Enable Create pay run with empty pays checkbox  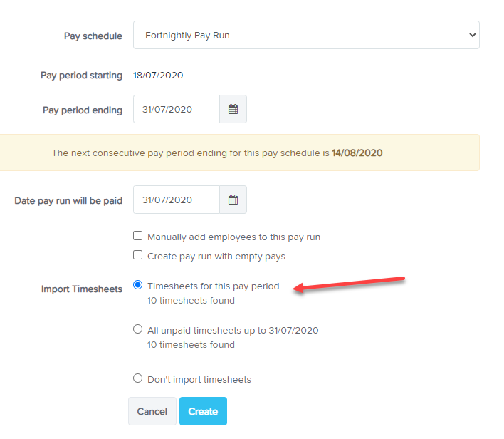[138, 255]
